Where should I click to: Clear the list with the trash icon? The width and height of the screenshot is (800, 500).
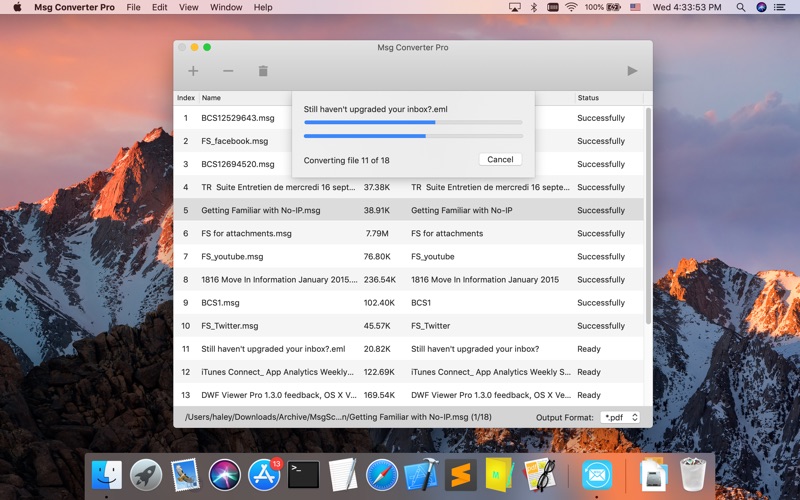click(x=263, y=71)
